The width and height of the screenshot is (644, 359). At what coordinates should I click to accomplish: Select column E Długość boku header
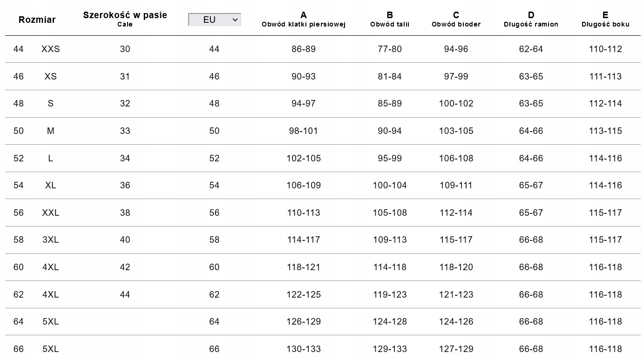point(605,19)
